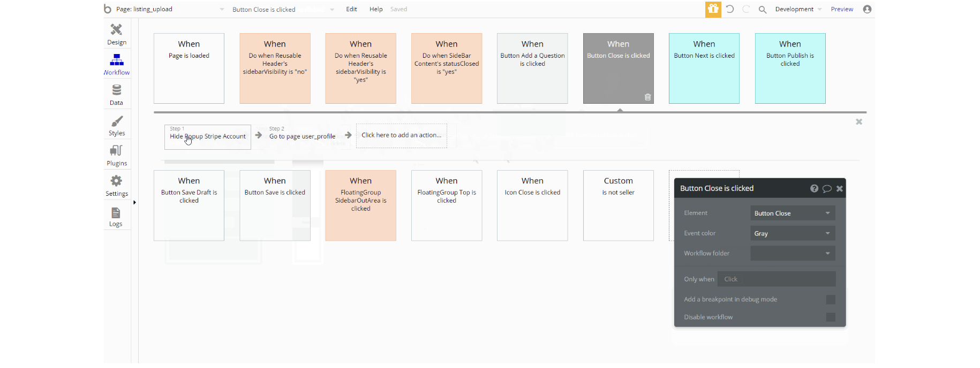The width and height of the screenshot is (980, 368).
Task: Open Settings gear in sidebar
Action: click(x=116, y=185)
